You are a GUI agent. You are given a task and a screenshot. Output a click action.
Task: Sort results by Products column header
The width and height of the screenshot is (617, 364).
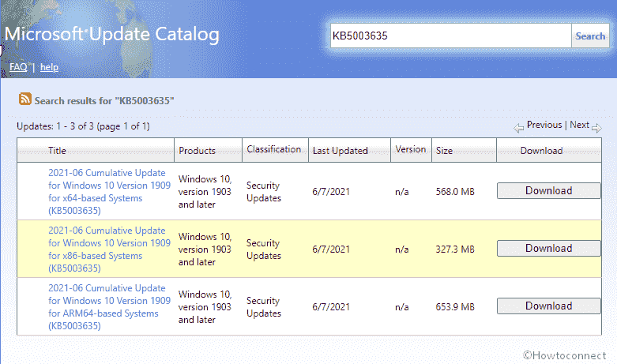click(x=197, y=150)
